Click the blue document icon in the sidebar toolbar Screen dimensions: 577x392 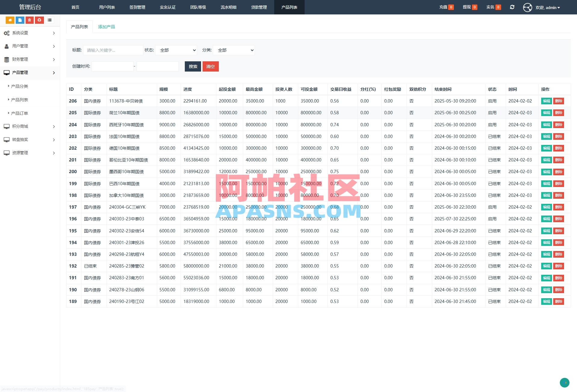[x=20, y=20]
